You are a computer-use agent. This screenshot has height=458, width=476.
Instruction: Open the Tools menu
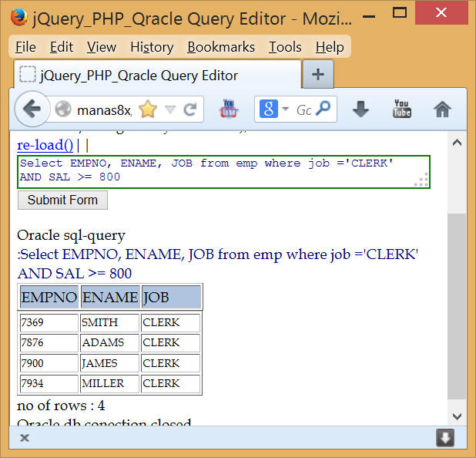(285, 47)
